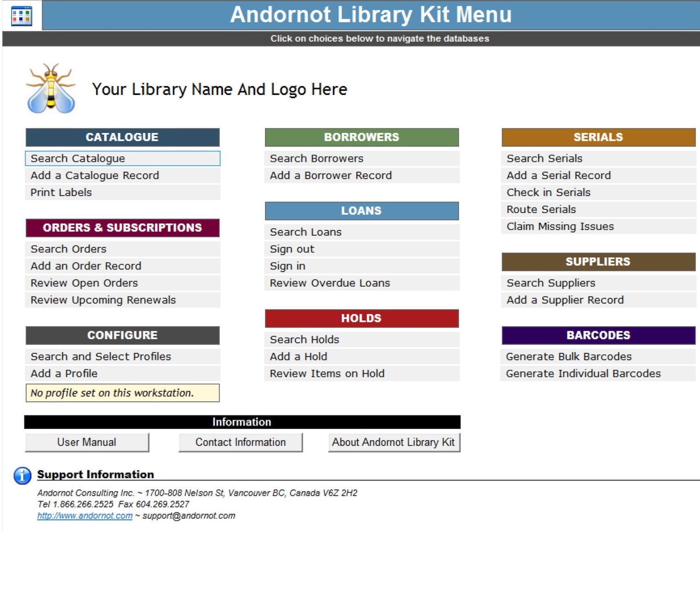Click the 'Andornot Library Kit Menu' title
Image resolution: width=700 pixels, height=607 pixels.
click(x=371, y=15)
